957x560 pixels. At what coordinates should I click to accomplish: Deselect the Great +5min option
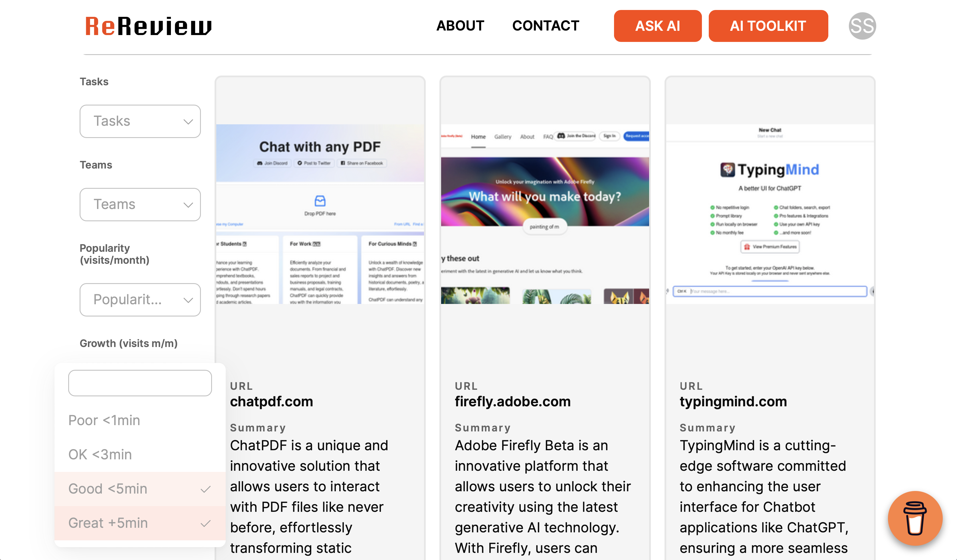[140, 523]
